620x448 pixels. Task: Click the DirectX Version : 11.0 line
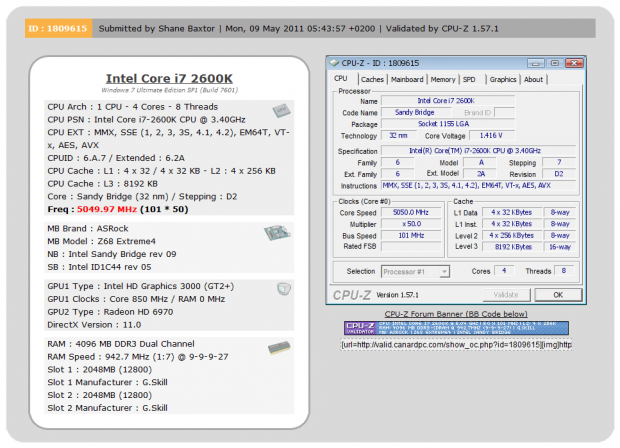(94, 325)
